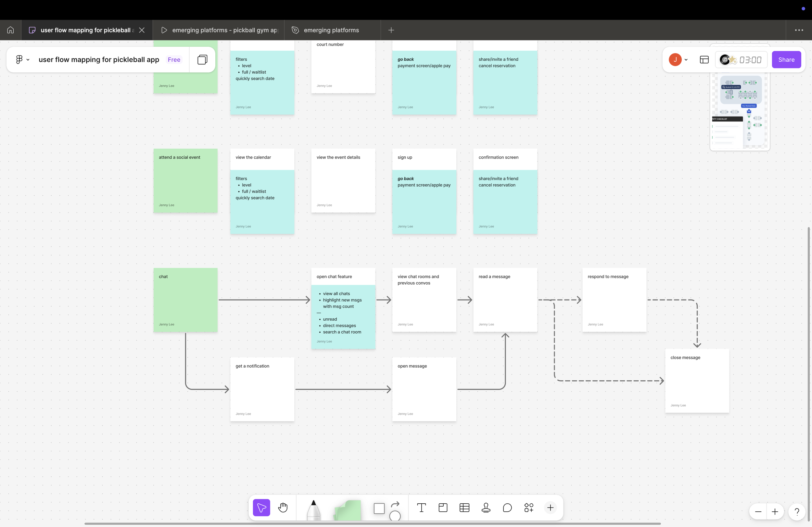The height and width of the screenshot is (527, 812).
Task: Select the Marker pen tool
Action: tap(313, 509)
